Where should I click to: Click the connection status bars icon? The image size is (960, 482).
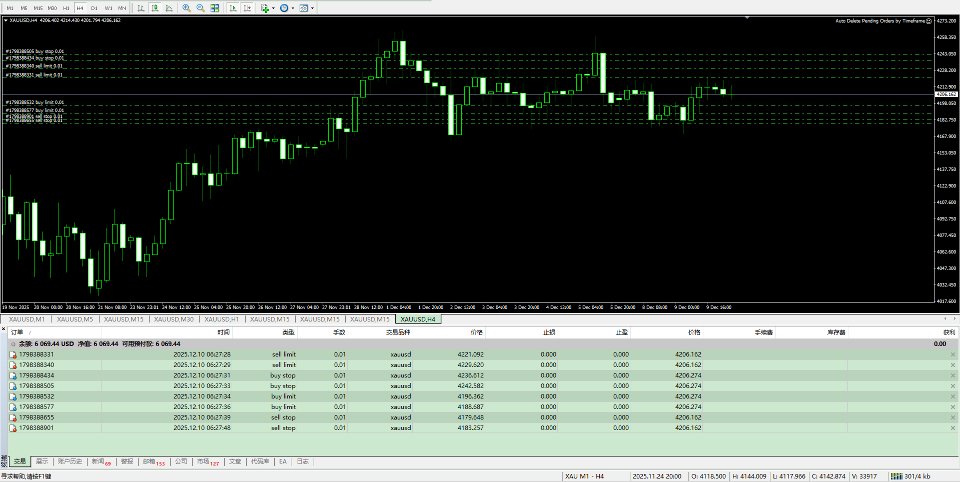click(896, 476)
